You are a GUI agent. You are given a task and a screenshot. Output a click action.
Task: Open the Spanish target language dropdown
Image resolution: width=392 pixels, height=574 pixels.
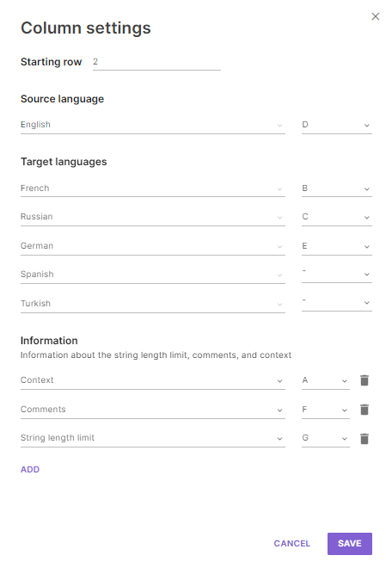pyautogui.click(x=152, y=275)
